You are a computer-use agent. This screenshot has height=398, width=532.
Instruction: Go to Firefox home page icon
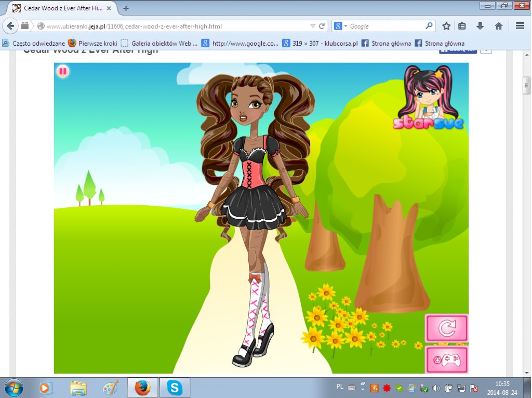click(x=498, y=26)
